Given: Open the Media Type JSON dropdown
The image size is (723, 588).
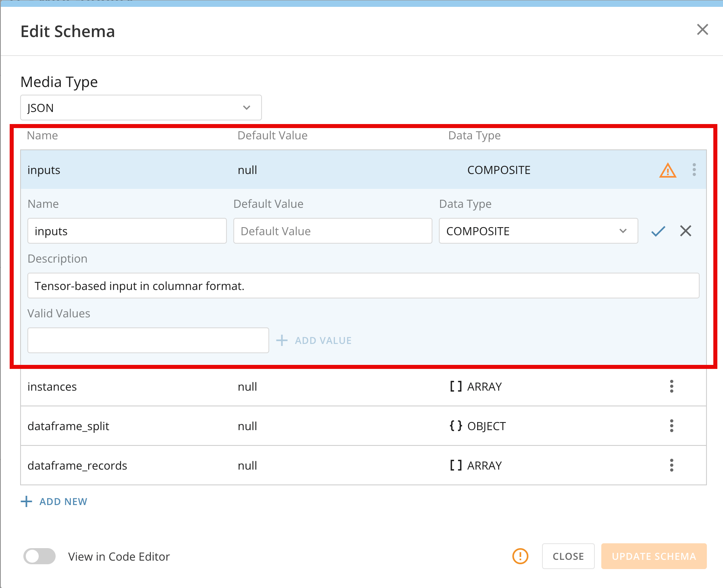Looking at the screenshot, I should [x=141, y=108].
